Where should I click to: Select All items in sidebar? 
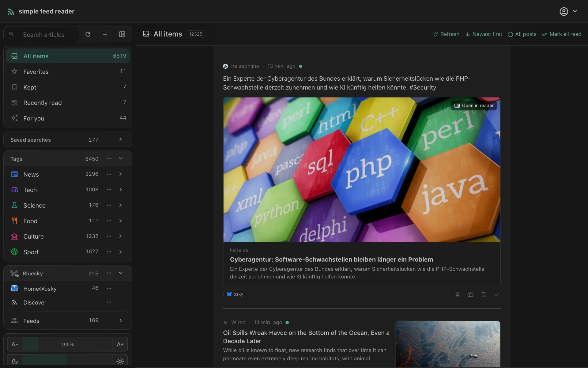(x=68, y=56)
